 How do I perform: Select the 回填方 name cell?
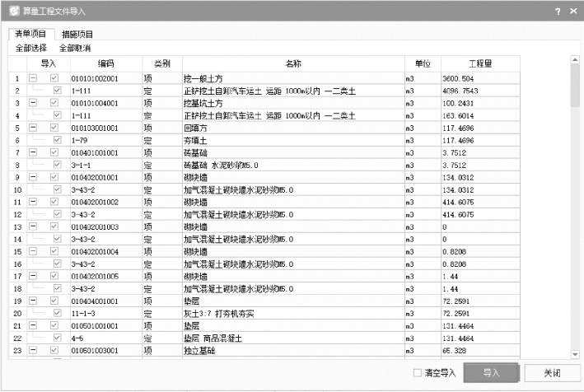[x=293, y=128]
